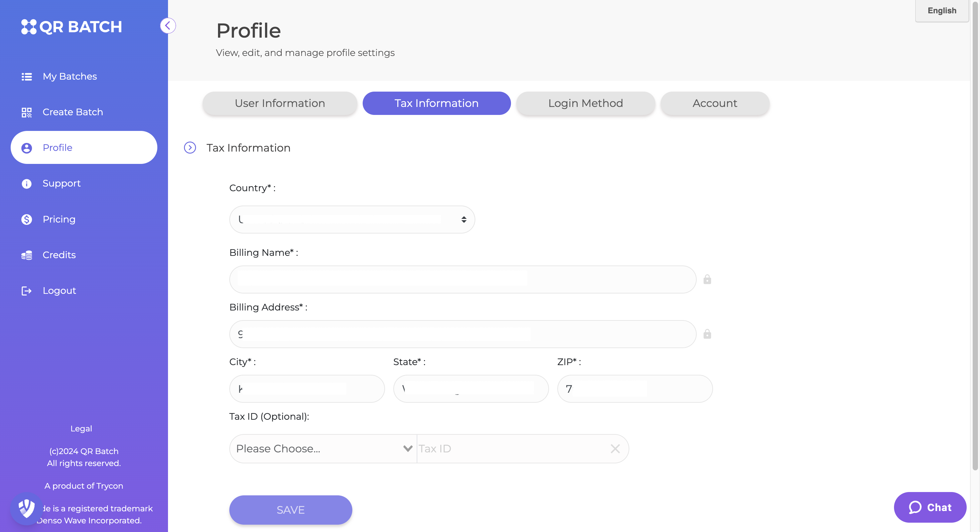Open Create Batch in sidebar
This screenshot has height=532, width=980.
click(84, 112)
